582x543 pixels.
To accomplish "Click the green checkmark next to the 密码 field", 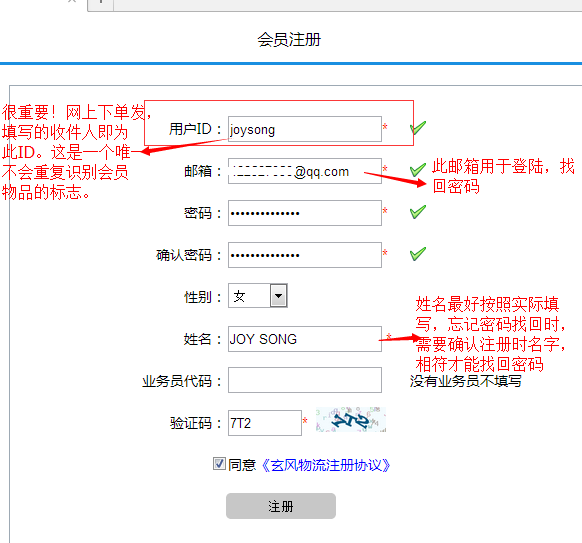I will coord(418,212).
